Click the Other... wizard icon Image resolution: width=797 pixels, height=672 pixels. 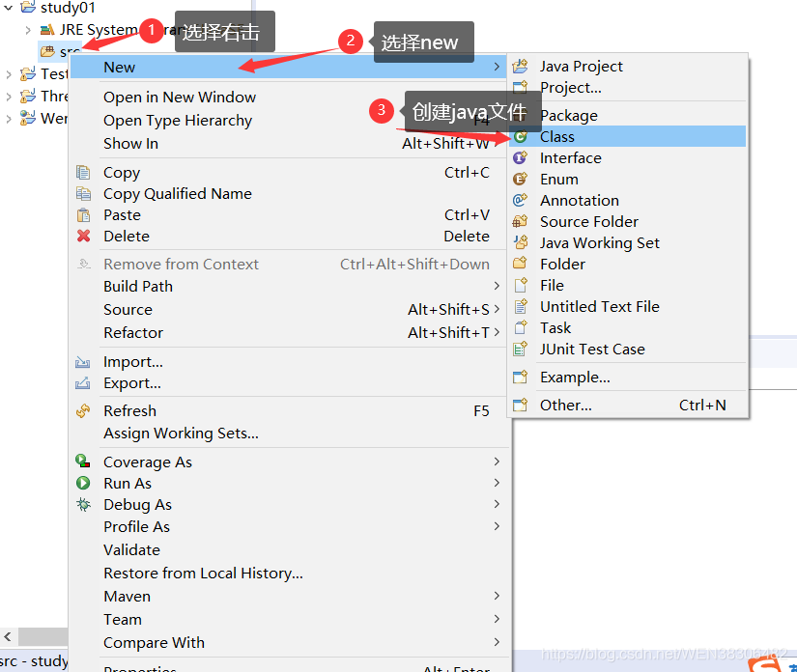click(520, 405)
